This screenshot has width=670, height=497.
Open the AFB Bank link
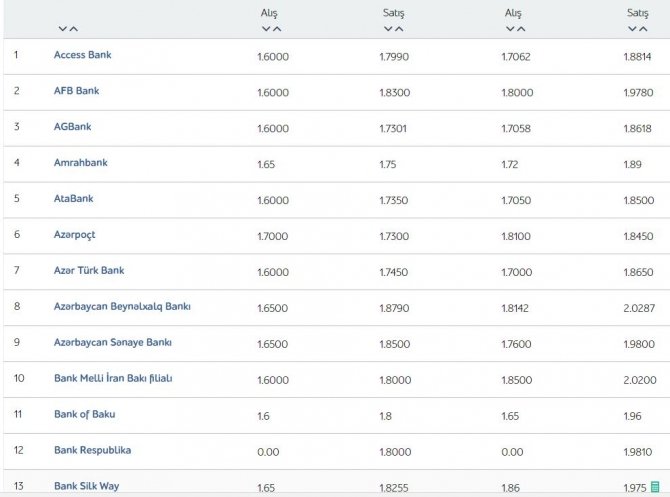76,91
